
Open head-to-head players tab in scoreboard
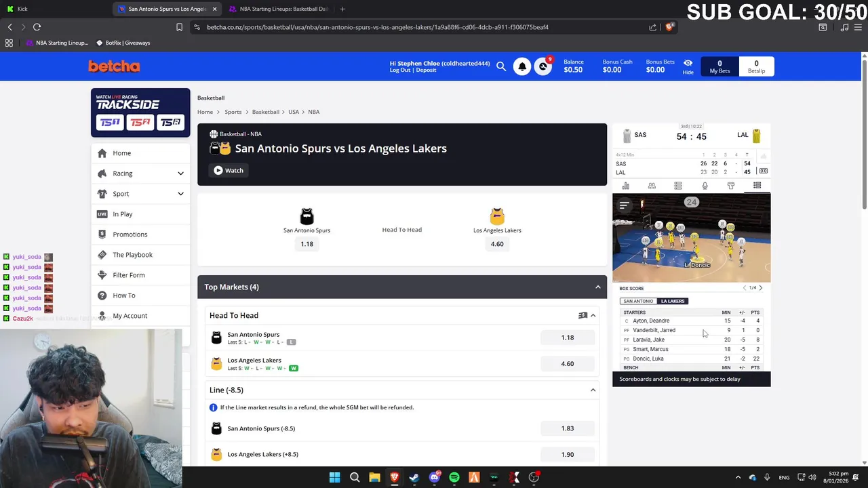652,186
